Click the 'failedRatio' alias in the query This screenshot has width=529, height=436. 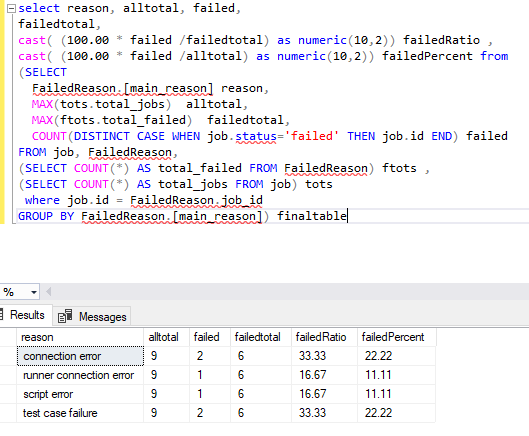tap(441, 40)
